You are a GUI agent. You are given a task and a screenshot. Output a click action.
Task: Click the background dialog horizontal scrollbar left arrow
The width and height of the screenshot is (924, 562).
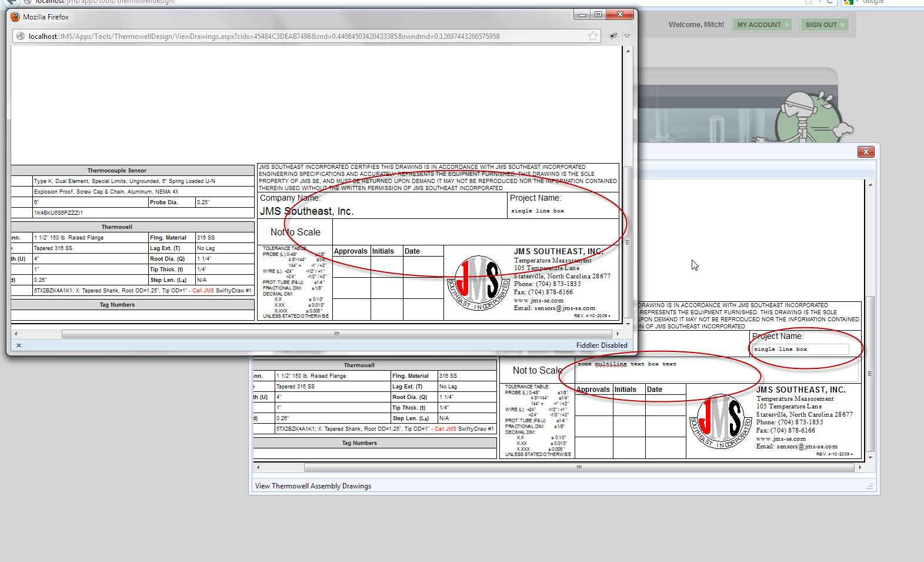pyautogui.click(x=258, y=467)
